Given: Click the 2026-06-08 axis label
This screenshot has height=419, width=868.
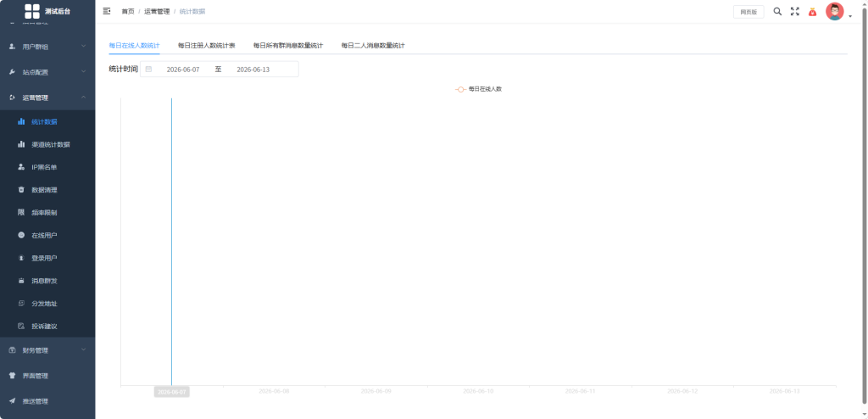Looking at the screenshot, I should click(274, 391).
